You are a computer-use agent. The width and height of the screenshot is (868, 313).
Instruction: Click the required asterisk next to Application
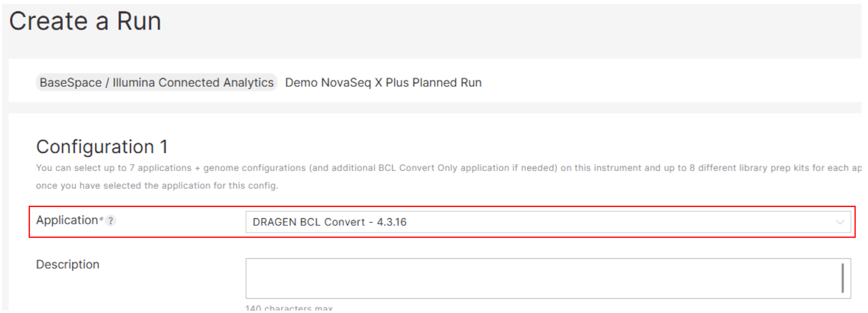[101, 219]
